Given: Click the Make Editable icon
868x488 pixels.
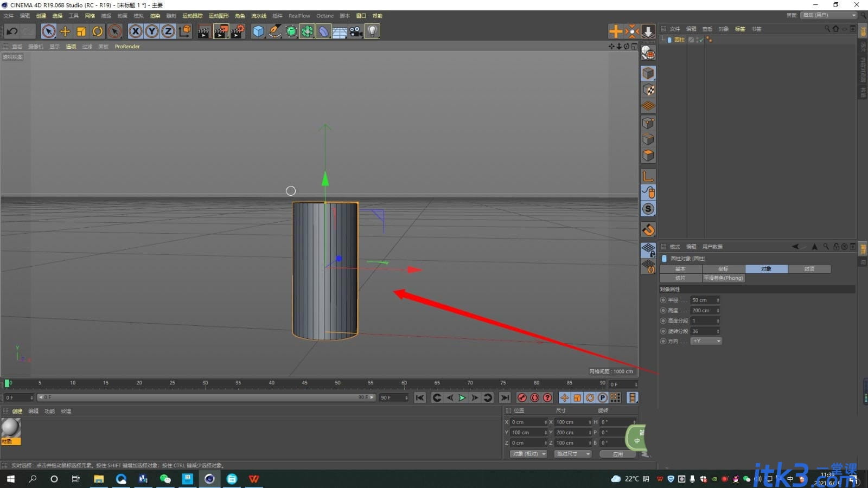Looking at the screenshot, I should 648,53.
